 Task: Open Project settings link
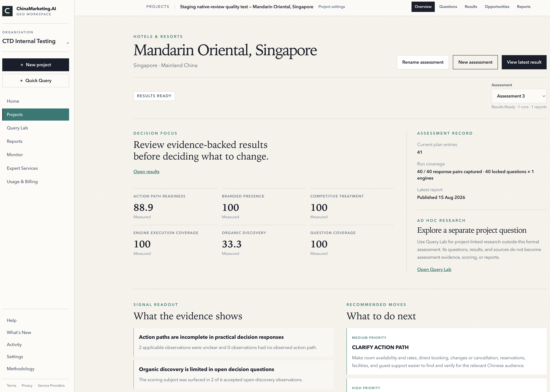[331, 7]
